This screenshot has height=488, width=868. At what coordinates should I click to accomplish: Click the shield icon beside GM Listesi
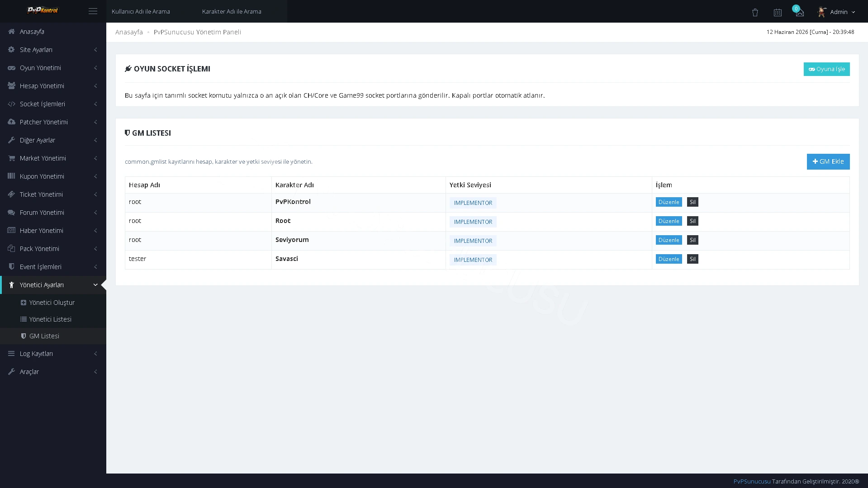24,336
